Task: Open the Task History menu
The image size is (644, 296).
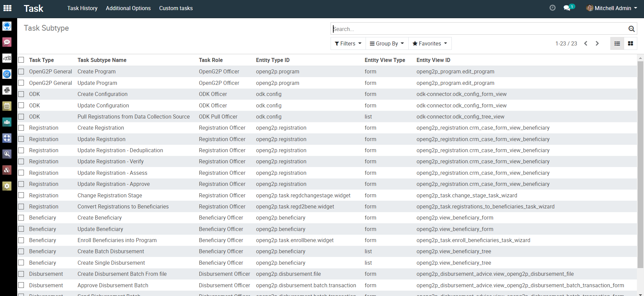Action: coord(82,8)
